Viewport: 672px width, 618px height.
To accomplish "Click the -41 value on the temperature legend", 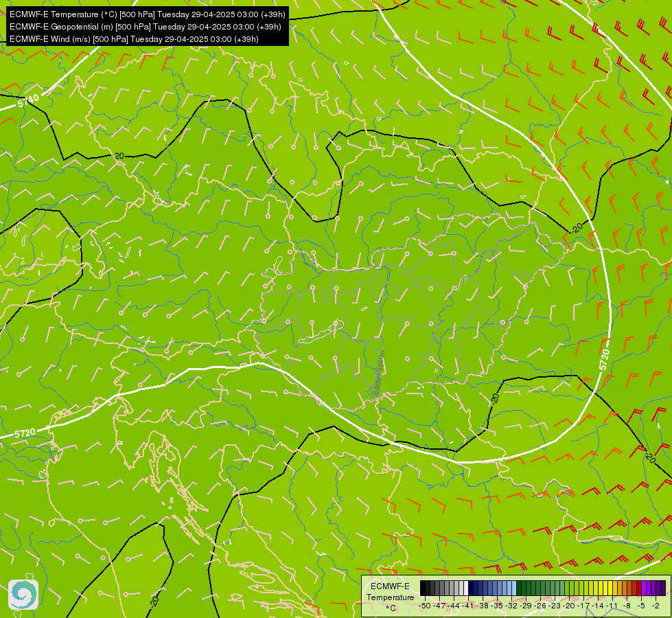I will tap(468, 606).
